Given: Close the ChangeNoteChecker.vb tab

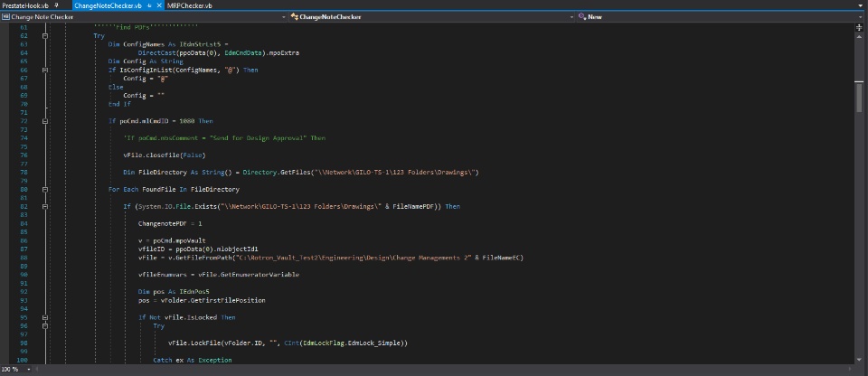Looking at the screenshot, I should (x=160, y=5).
